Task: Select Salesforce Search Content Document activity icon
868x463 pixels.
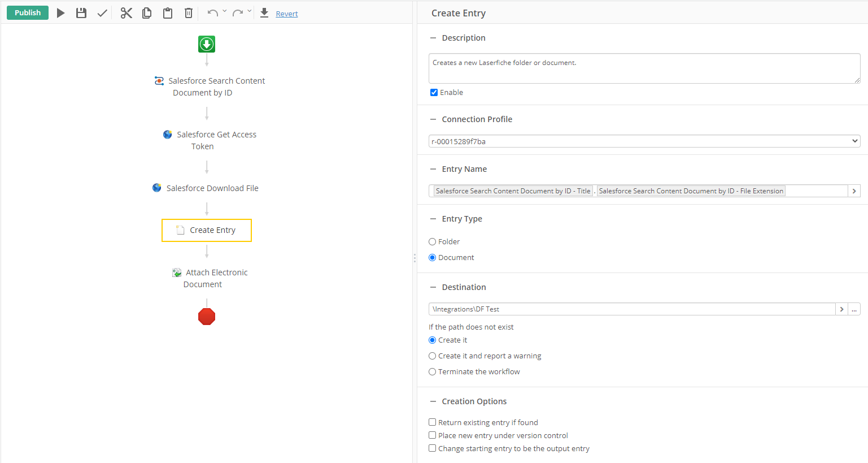Action: 159,81
